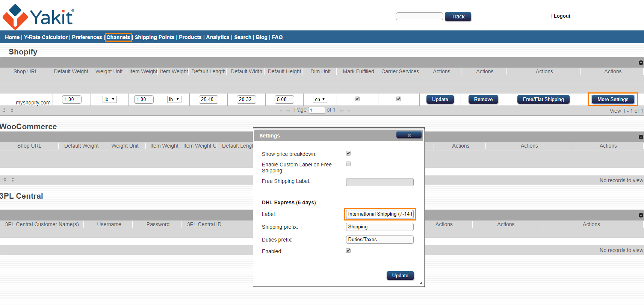This screenshot has height=305, width=644.
Task: Open the Item Weight unit lb dropdown
Action: click(174, 99)
